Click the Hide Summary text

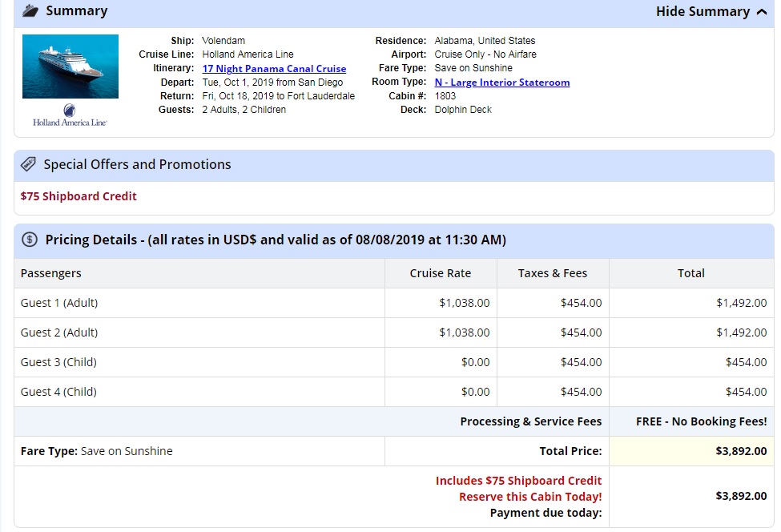702,11
